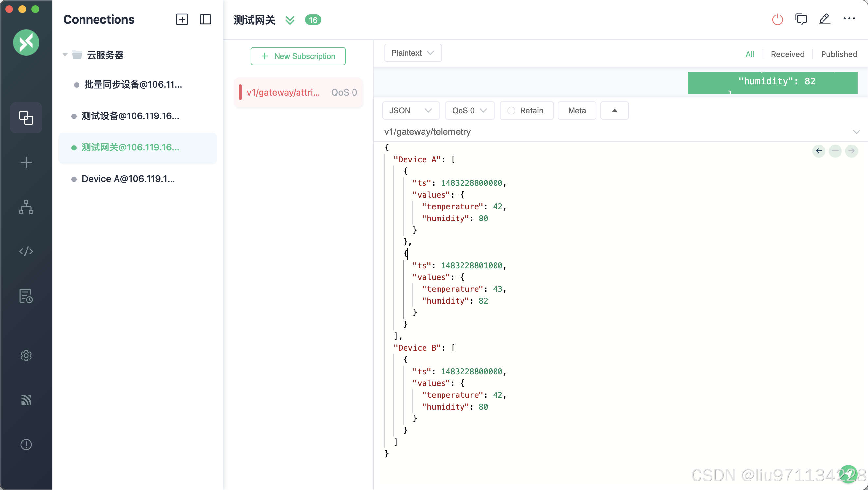Open the JSON payload type dropdown

pyautogui.click(x=410, y=111)
